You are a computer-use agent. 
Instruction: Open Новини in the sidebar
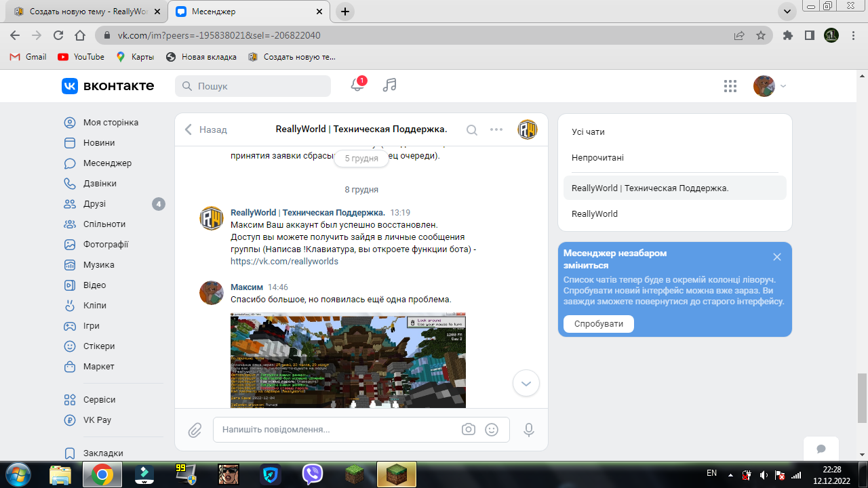[99, 143]
